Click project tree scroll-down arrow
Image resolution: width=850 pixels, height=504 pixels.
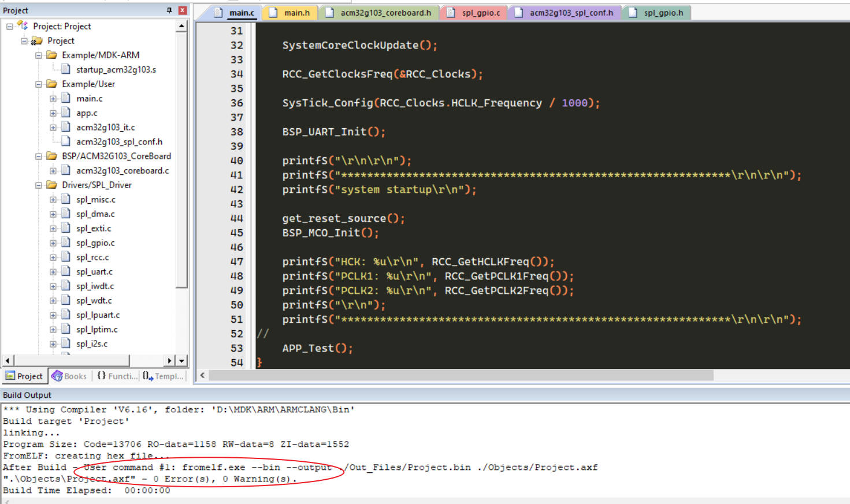[181, 361]
